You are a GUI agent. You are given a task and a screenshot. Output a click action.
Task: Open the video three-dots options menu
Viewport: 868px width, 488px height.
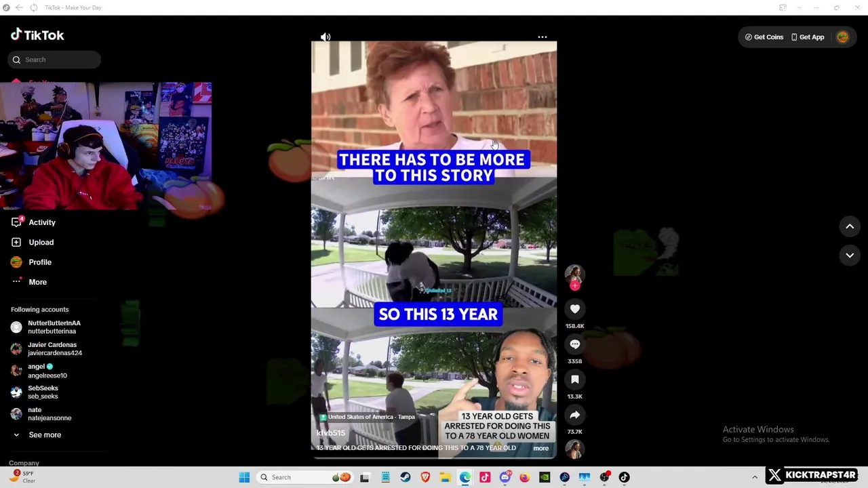542,37
